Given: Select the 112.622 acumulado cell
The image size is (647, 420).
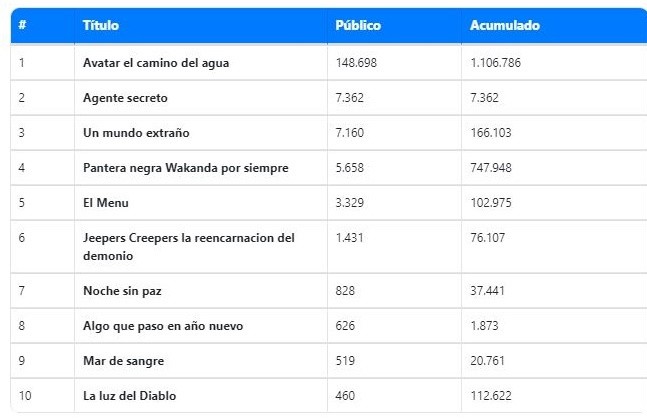Looking at the screenshot, I should pyautogui.click(x=491, y=396).
